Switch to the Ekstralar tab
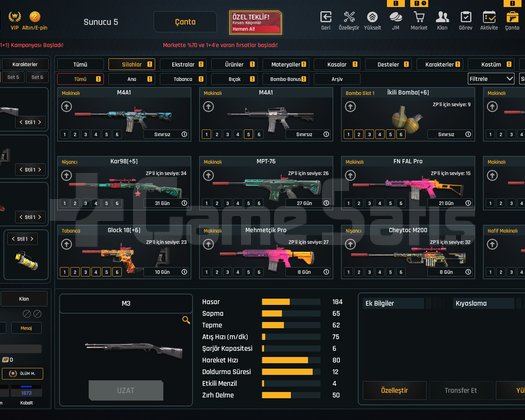Screen dimensions: 525x420 coord(183,64)
